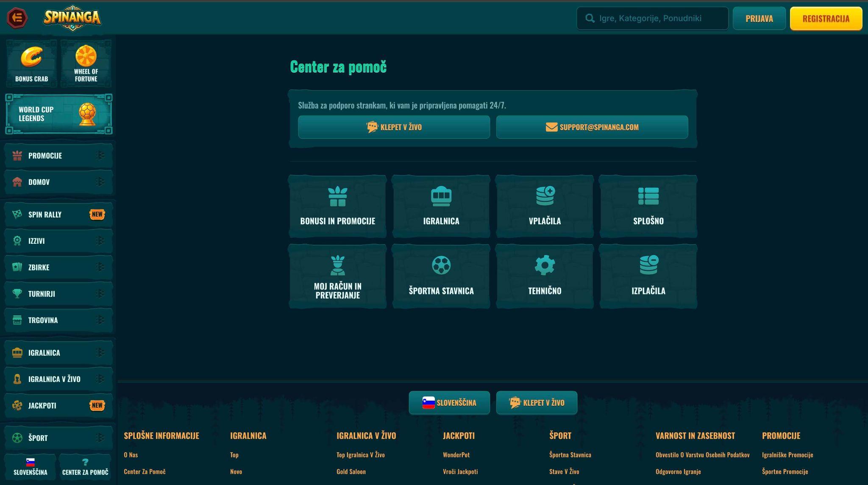Expand the Promocije sidebar arrow
868x485 pixels.
click(x=100, y=156)
